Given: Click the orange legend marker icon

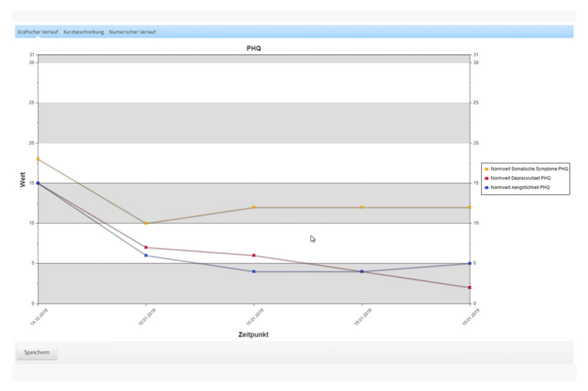Looking at the screenshot, I should (486, 169).
